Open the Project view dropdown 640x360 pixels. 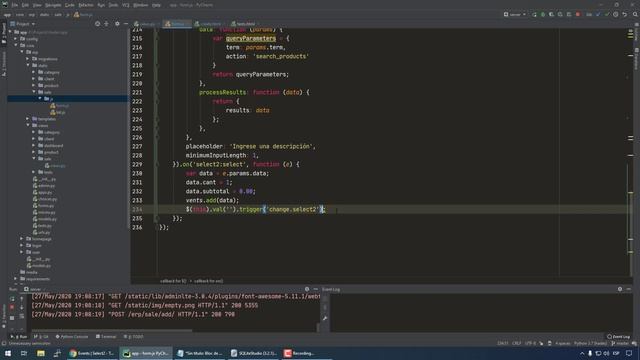click(23, 24)
